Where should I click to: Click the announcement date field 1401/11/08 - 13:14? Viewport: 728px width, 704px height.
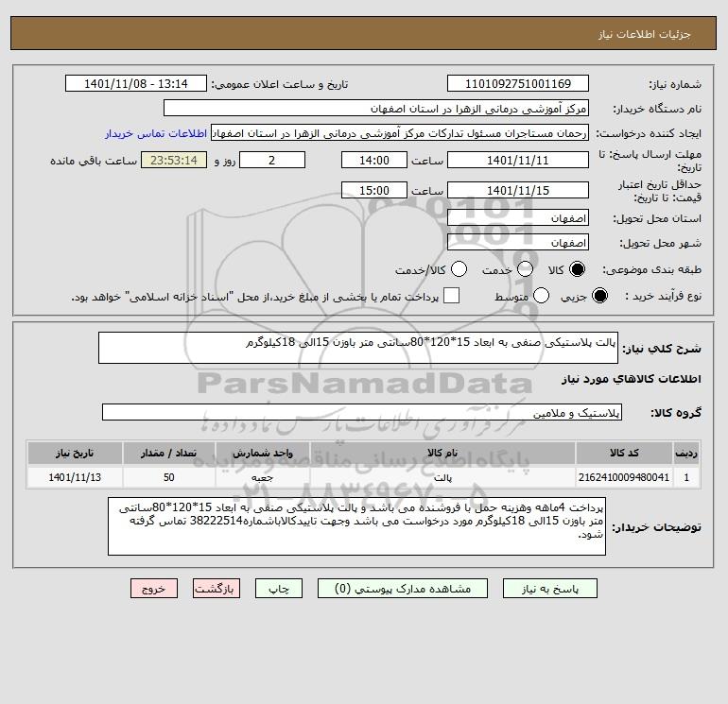coord(136,83)
